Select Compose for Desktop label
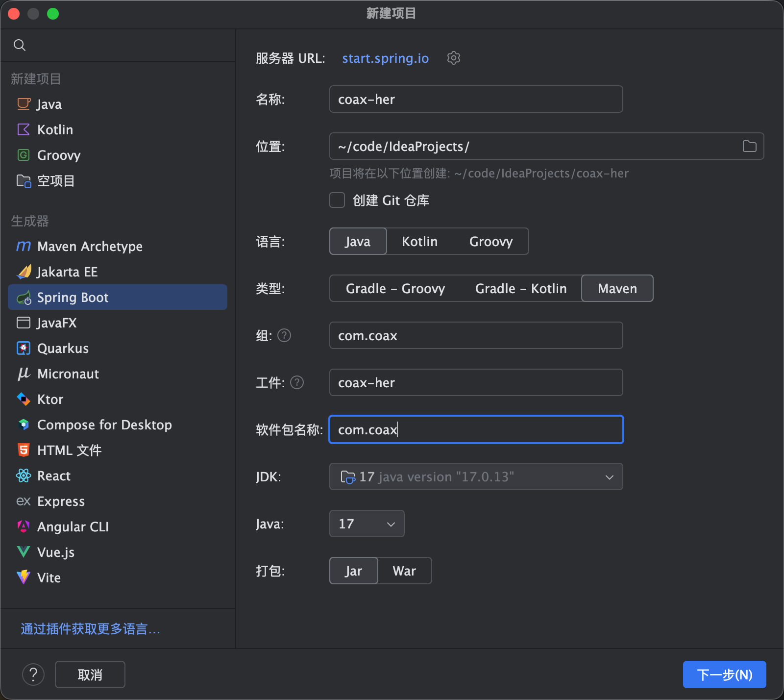The height and width of the screenshot is (700, 784). point(105,425)
